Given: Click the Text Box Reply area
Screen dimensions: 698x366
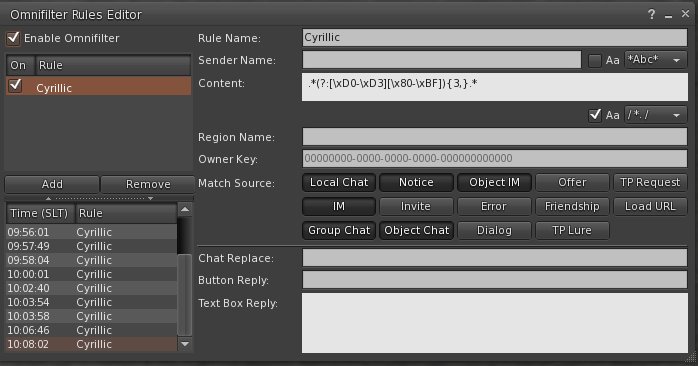Looking at the screenshot, I should (x=495, y=323).
